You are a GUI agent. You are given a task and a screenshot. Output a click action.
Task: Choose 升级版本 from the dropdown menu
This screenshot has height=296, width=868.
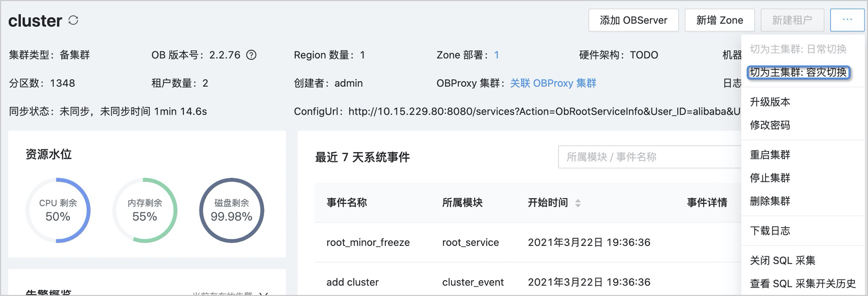[770, 102]
